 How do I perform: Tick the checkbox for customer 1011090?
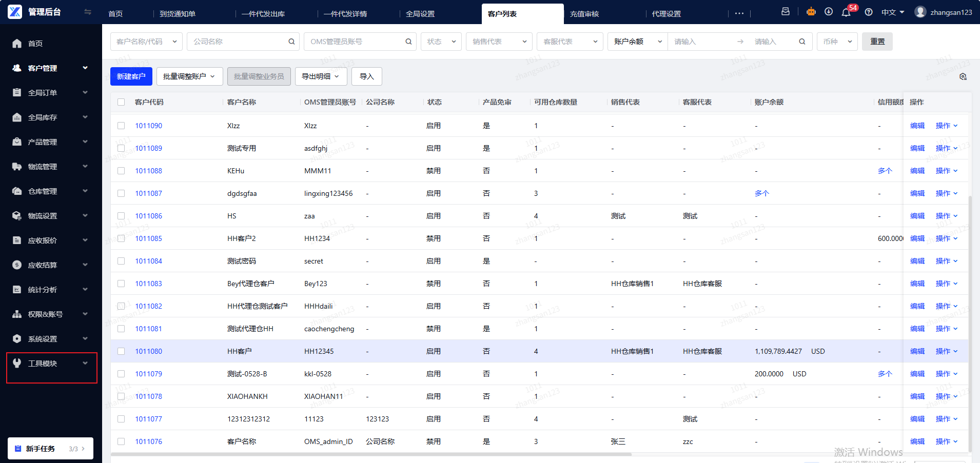[x=121, y=126]
